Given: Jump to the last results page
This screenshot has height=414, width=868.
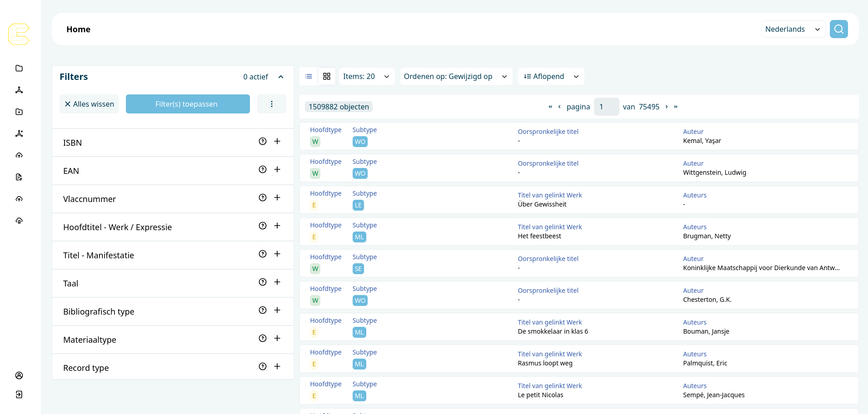Looking at the screenshot, I should [676, 107].
